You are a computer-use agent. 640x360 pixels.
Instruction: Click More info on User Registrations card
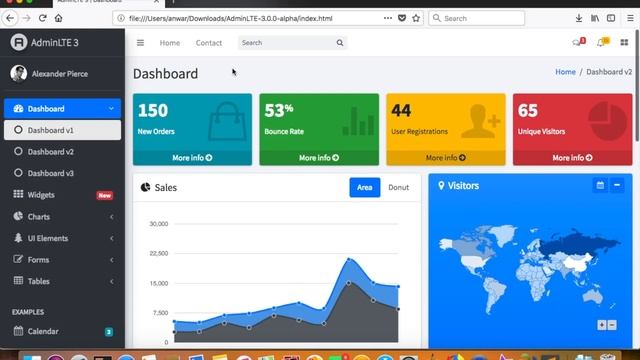[x=446, y=158]
